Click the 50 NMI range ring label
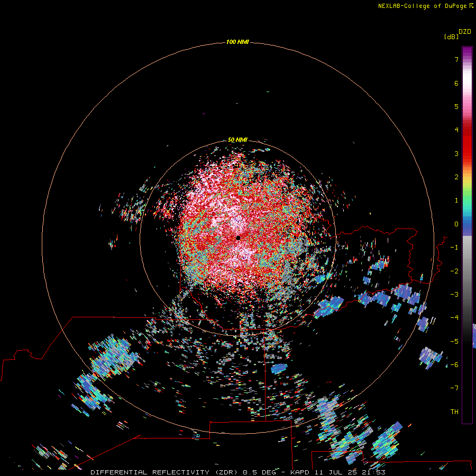 pos(237,140)
